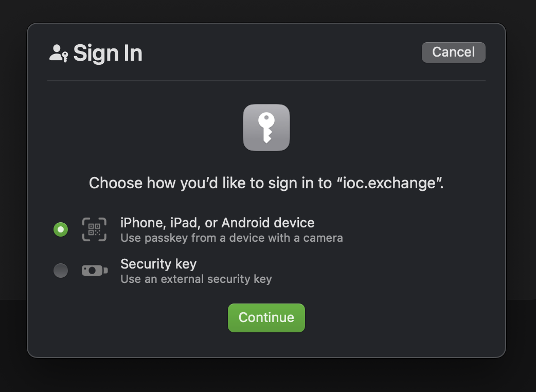Click "Use an external security key" description

(x=196, y=279)
